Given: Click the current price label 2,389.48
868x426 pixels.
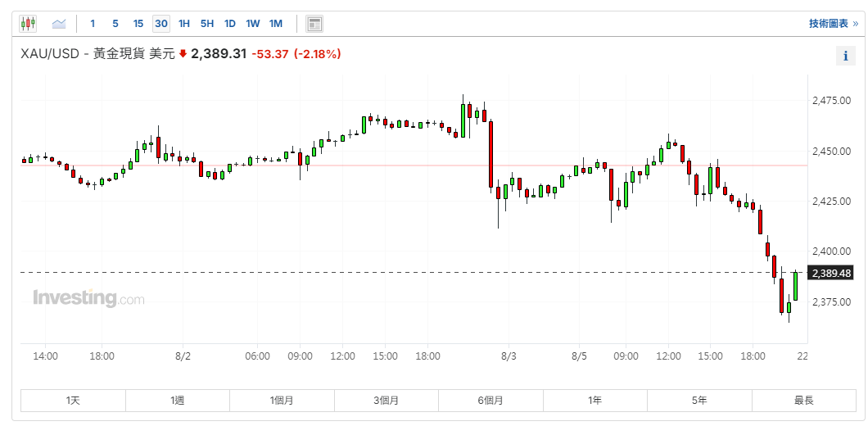Looking at the screenshot, I should tap(830, 273).
